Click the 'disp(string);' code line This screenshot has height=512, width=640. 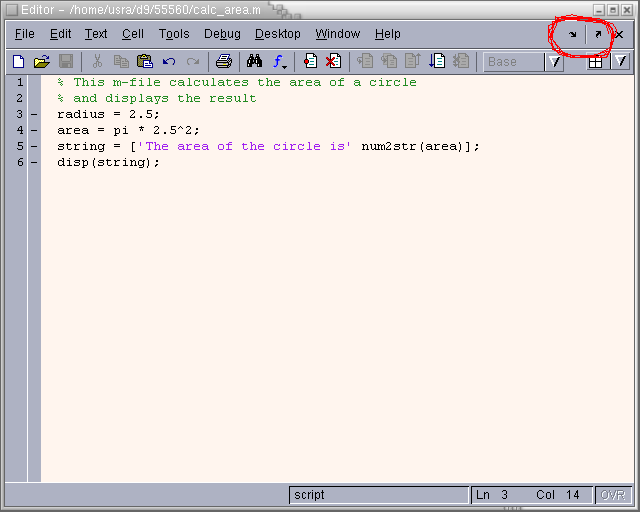(108, 163)
